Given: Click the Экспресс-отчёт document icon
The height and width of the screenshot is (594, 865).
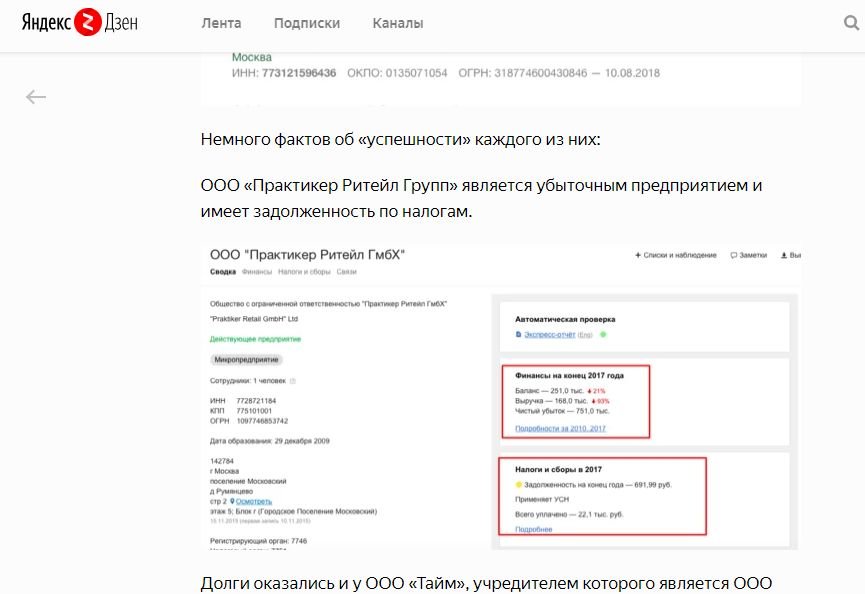Looking at the screenshot, I should (x=518, y=334).
